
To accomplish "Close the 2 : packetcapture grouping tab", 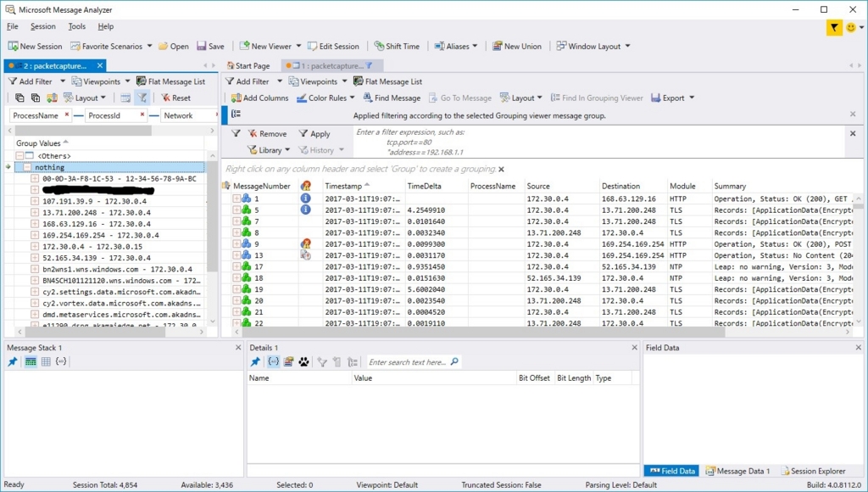I will point(100,65).
